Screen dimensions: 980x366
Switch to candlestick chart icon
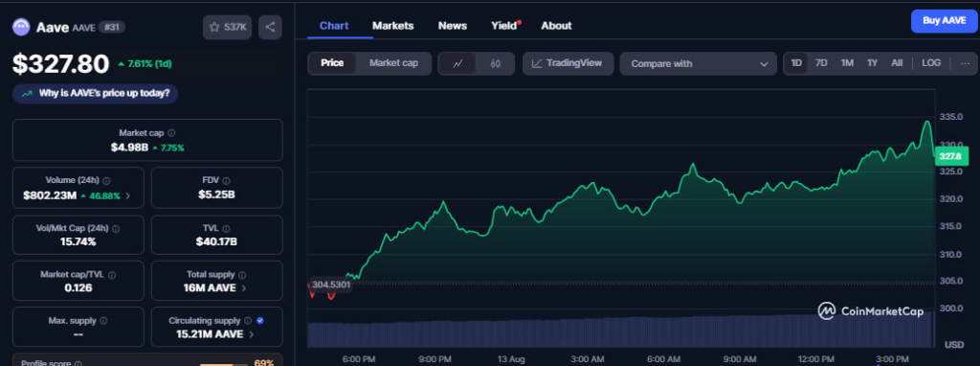496,63
